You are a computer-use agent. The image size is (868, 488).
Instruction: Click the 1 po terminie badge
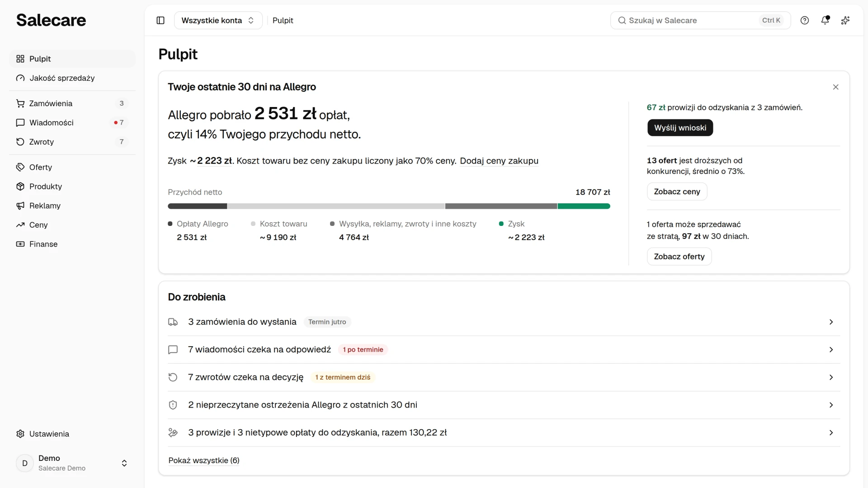[363, 350]
